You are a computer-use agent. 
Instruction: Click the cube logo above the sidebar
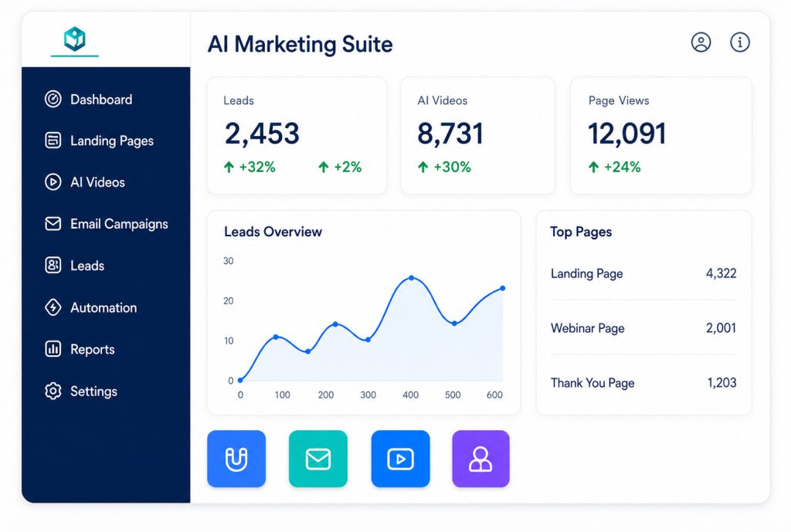pyautogui.click(x=75, y=39)
